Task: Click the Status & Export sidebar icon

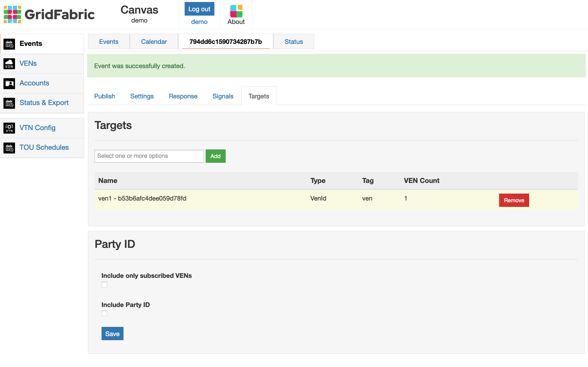Action: 9,103
